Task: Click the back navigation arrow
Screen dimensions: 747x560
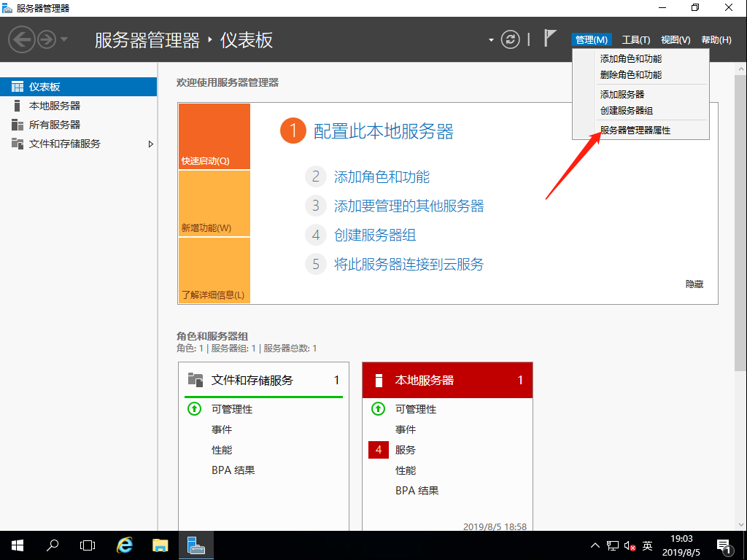Action: tap(22, 39)
